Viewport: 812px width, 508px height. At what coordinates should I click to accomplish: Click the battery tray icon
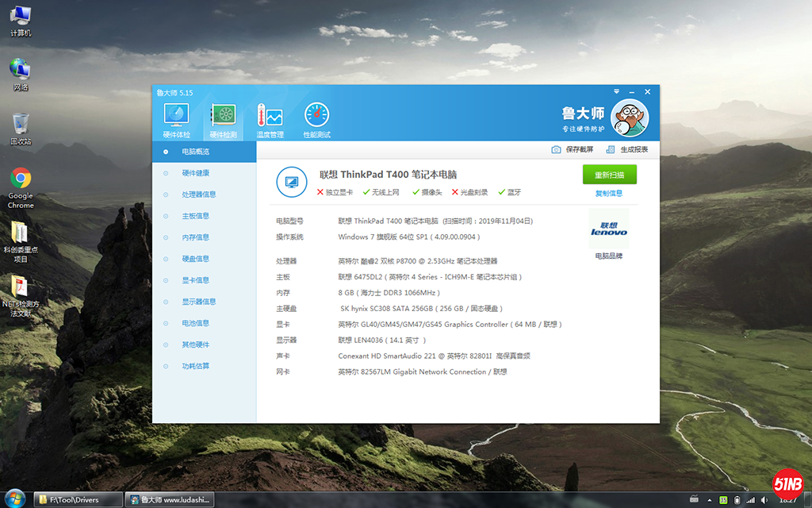[x=737, y=500]
